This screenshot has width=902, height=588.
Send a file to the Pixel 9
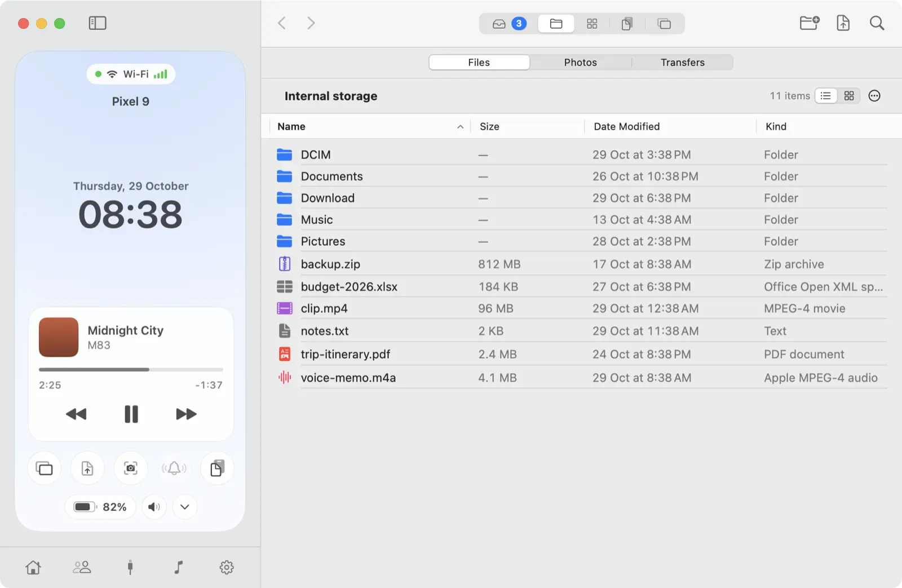pyautogui.click(x=87, y=468)
